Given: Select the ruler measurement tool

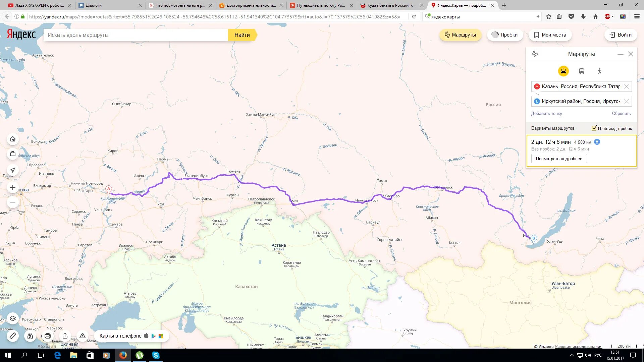Looking at the screenshot, I should [13, 336].
